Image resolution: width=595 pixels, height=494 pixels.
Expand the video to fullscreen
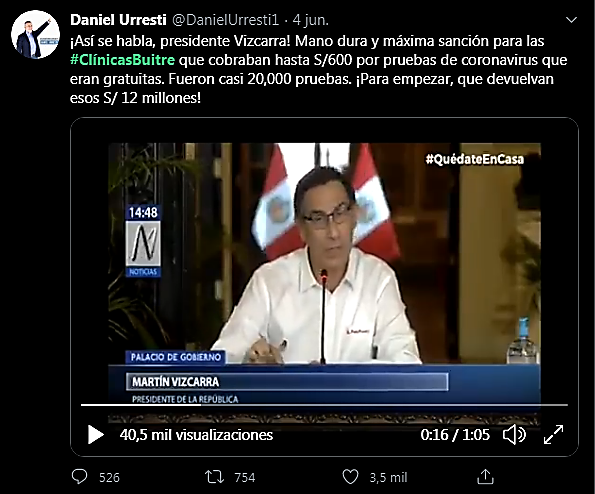(x=553, y=434)
